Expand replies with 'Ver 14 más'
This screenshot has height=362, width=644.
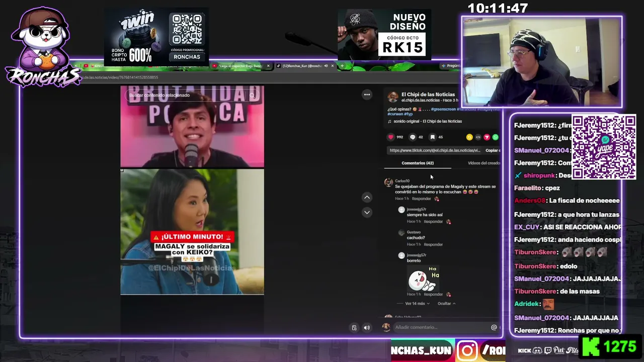pyautogui.click(x=417, y=304)
